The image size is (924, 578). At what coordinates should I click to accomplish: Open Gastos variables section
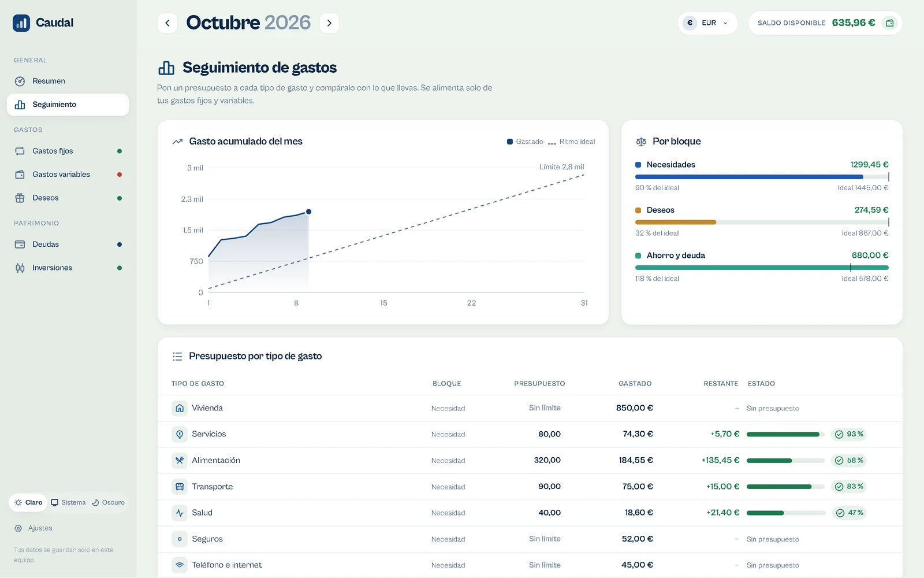coord(68,175)
